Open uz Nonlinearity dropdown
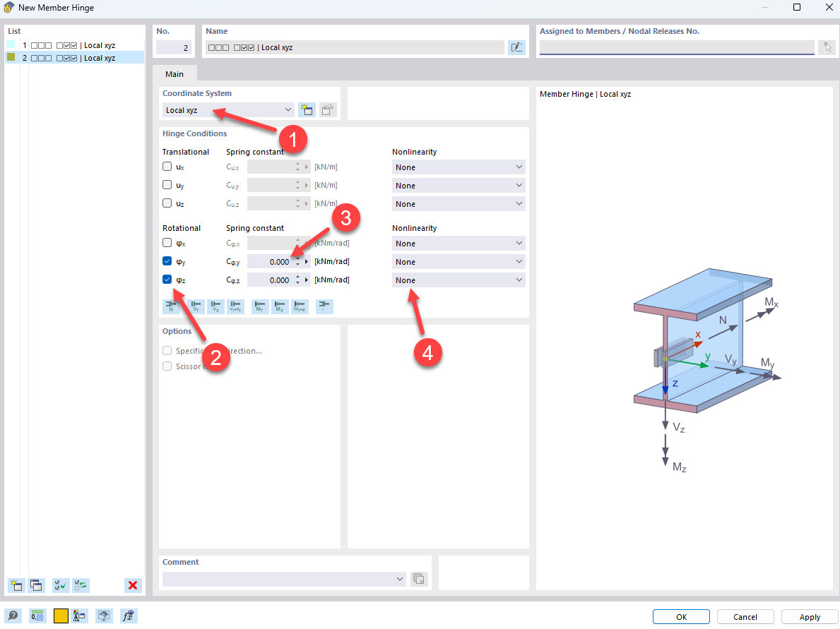The height and width of the screenshot is (629, 840). click(459, 204)
